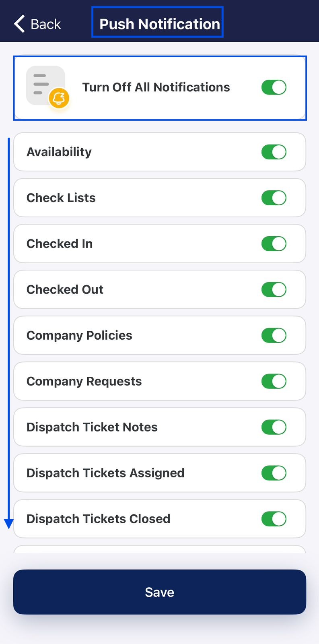This screenshot has width=319, height=644.
Task: Tap the Checked Out row label
Action: click(65, 289)
